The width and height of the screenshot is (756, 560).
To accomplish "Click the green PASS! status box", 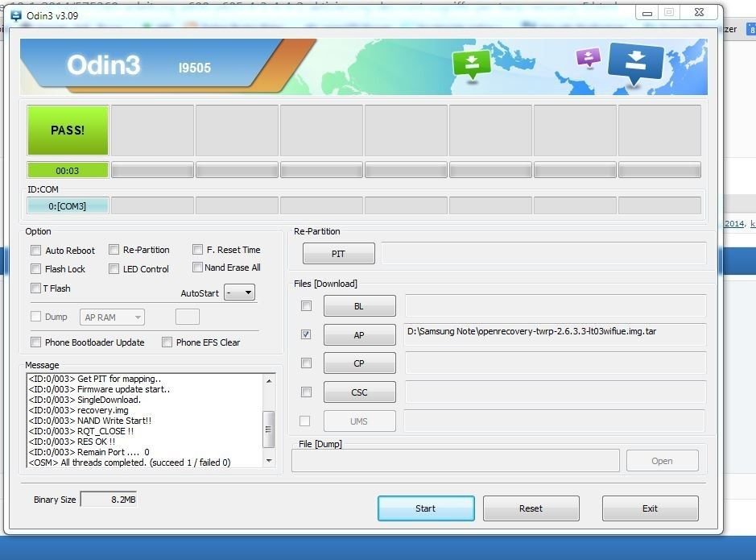I will pos(68,131).
